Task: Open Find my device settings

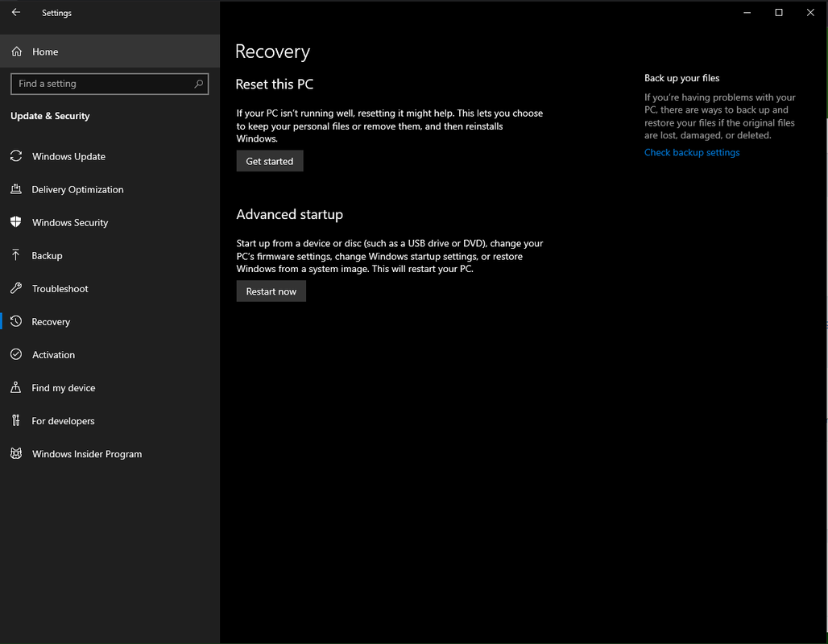Action: 110,388
